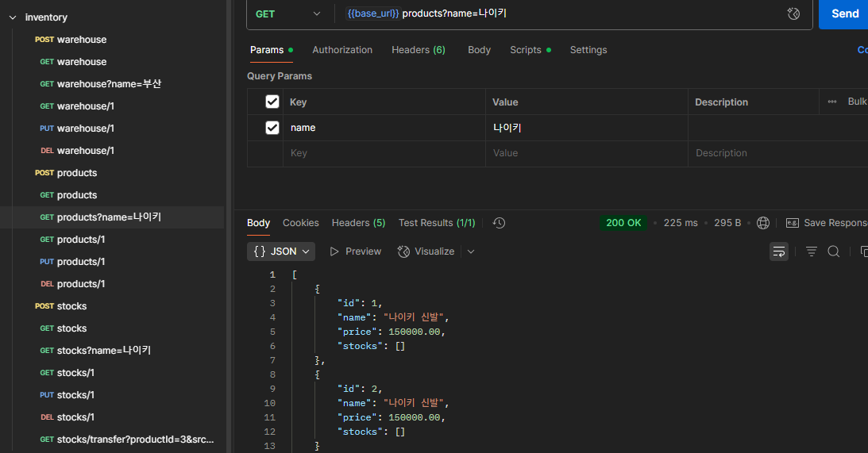The image size is (868, 453).
Task: Expand the Visualize options chevron
Action: click(x=471, y=251)
